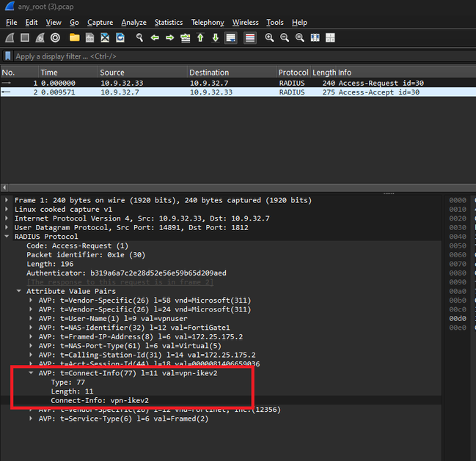Collapse the Connect-Info(77) AVP node
The width and height of the screenshot is (476, 461).
(31, 373)
